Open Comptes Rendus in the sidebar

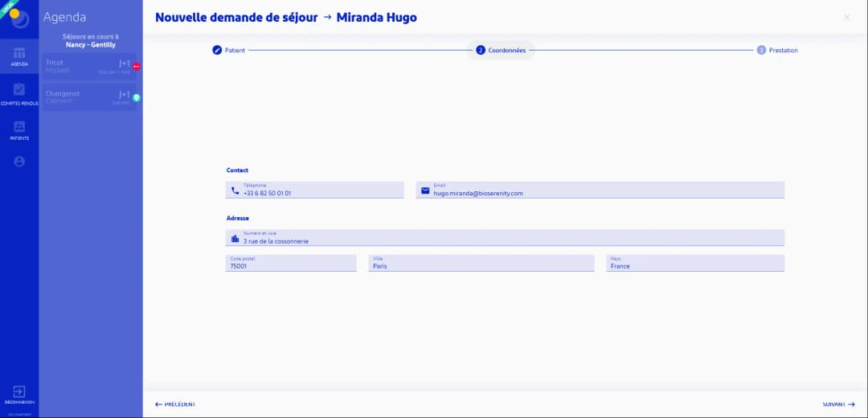click(19, 93)
